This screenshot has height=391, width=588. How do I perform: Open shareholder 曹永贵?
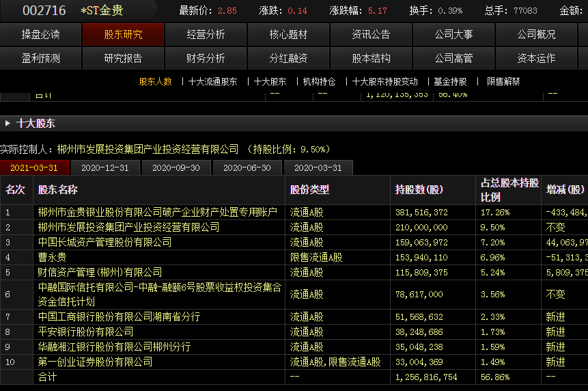52,258
